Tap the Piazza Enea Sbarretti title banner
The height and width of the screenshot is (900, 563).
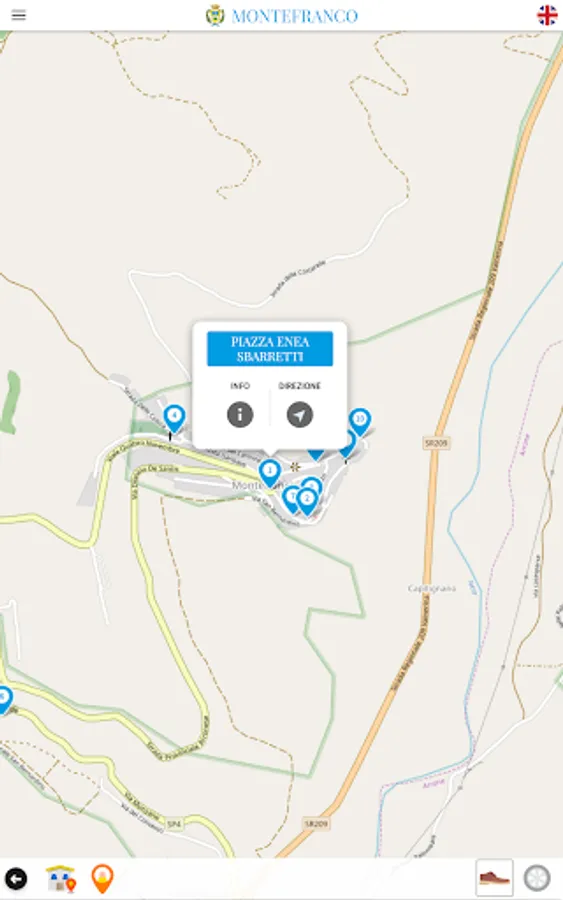point(270,349)
